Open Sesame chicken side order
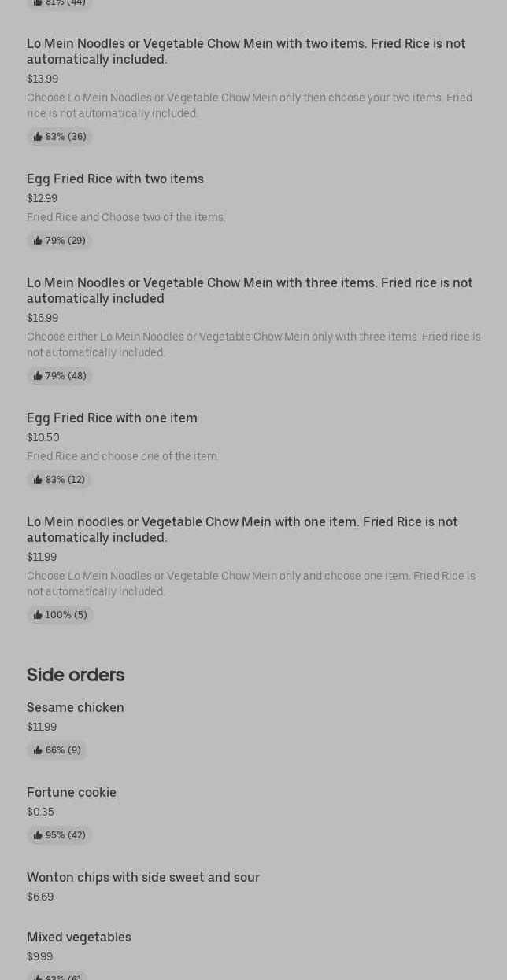507x980 pixels. pyautogui.click(x=76, y=708)
